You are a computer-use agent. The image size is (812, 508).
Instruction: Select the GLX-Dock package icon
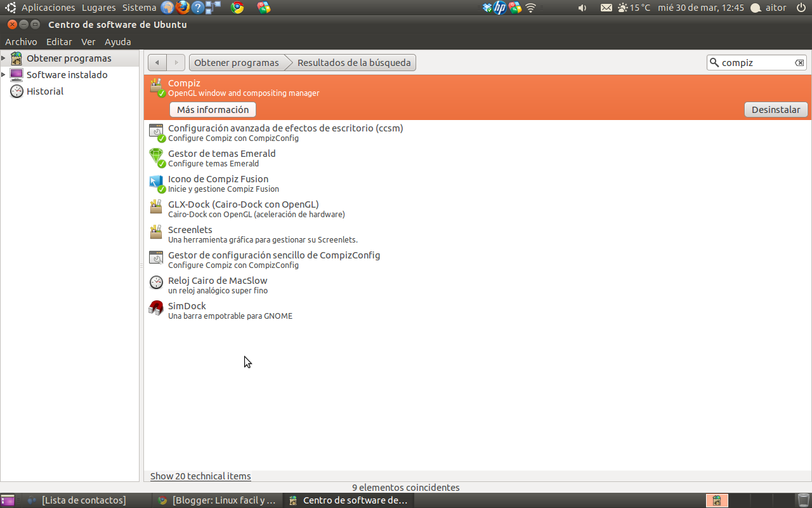(156, 207)
